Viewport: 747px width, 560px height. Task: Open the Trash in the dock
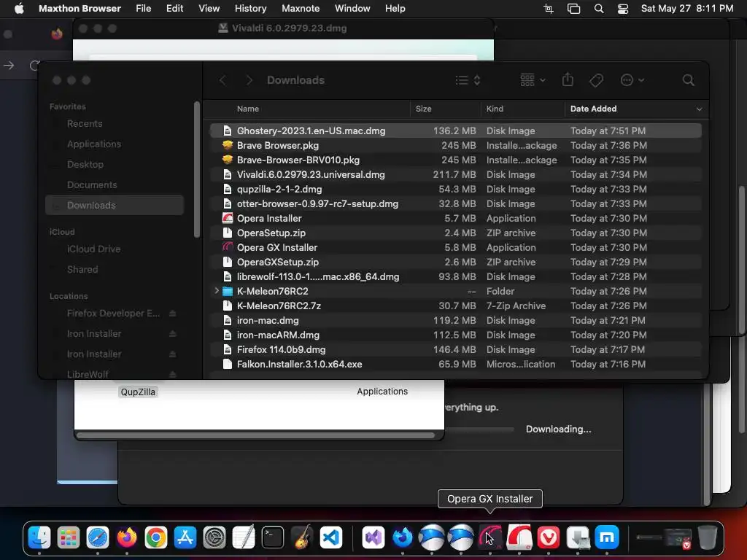tap(708, 538)
